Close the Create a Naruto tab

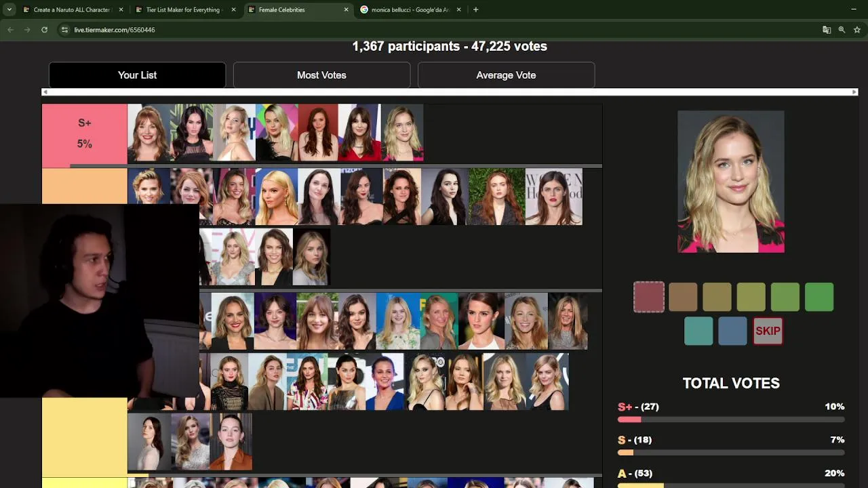tap(121, 9)
